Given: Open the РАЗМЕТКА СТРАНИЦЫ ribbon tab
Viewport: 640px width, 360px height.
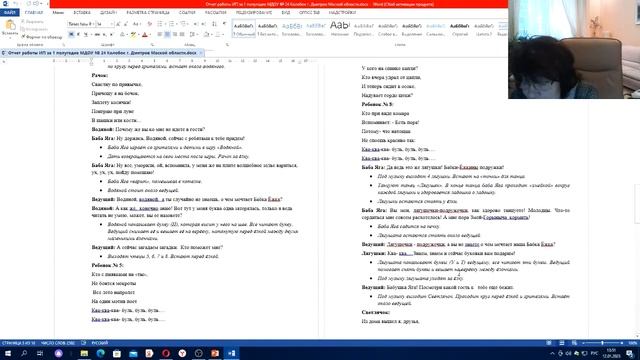Looking at the screenshot, I should [x=148, y=13].
